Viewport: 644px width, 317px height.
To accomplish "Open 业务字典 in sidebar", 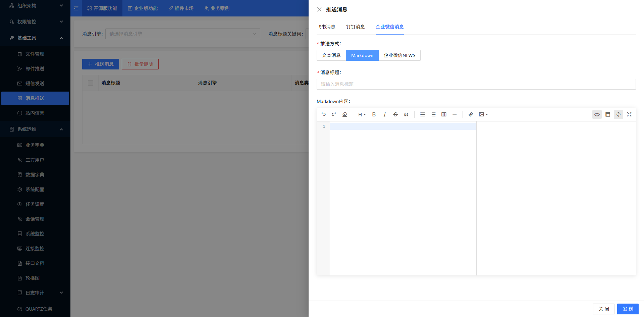I will click(x=35, y=145).
